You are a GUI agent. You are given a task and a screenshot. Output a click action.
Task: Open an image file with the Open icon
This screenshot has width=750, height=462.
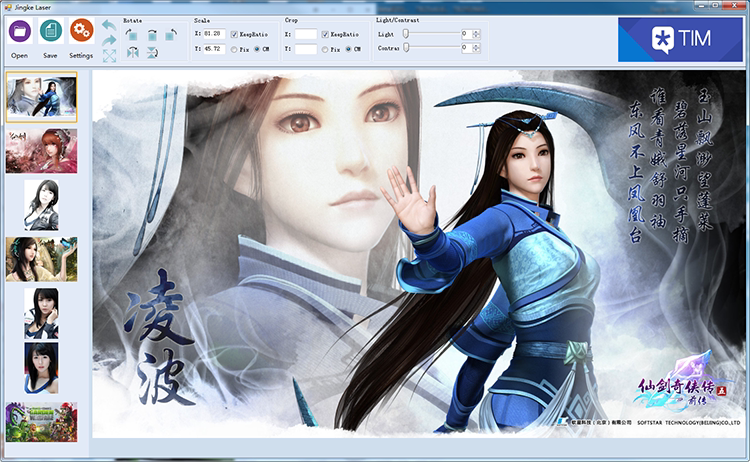(20, 31)
